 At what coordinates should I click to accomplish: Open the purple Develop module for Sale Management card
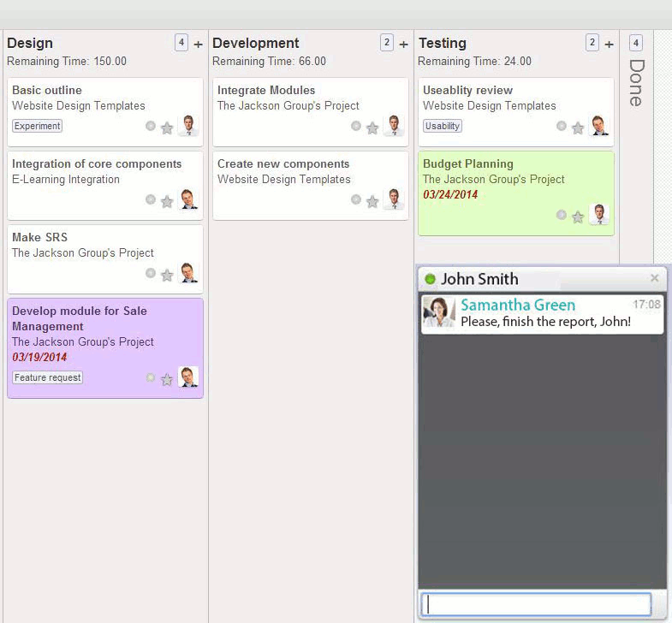pos(80,318)
